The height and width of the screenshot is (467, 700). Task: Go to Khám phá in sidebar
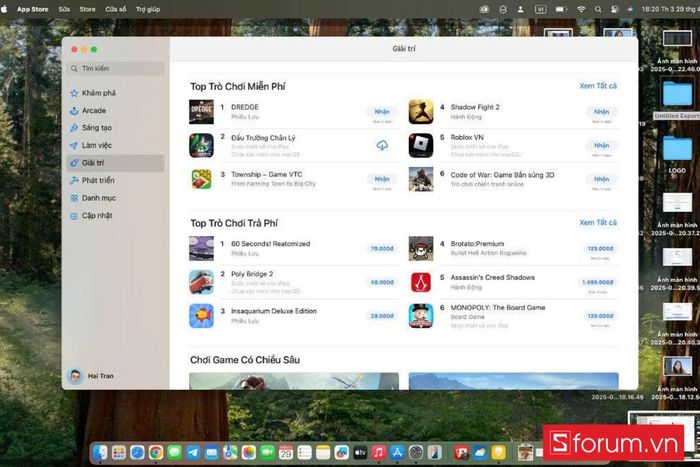(116, 93)
